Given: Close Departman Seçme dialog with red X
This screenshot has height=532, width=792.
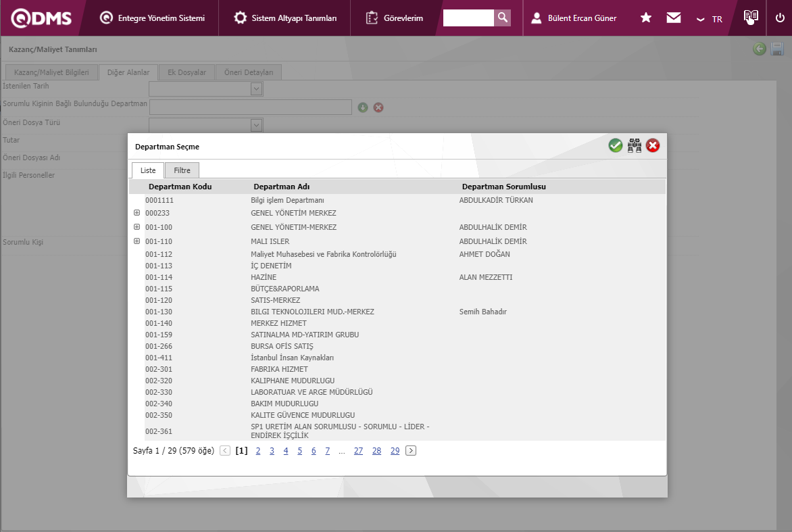Looking at the screenshot, I should pos(653,145).
